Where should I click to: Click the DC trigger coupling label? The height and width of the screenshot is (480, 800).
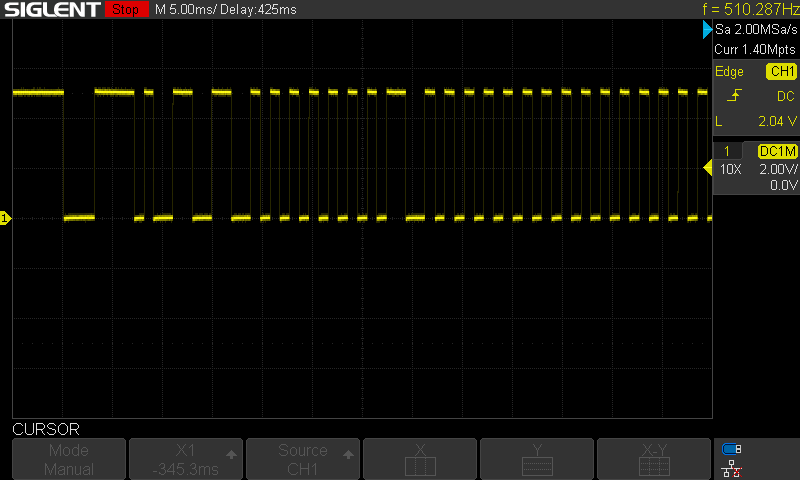pyautogui.click(x=786, y=96)
